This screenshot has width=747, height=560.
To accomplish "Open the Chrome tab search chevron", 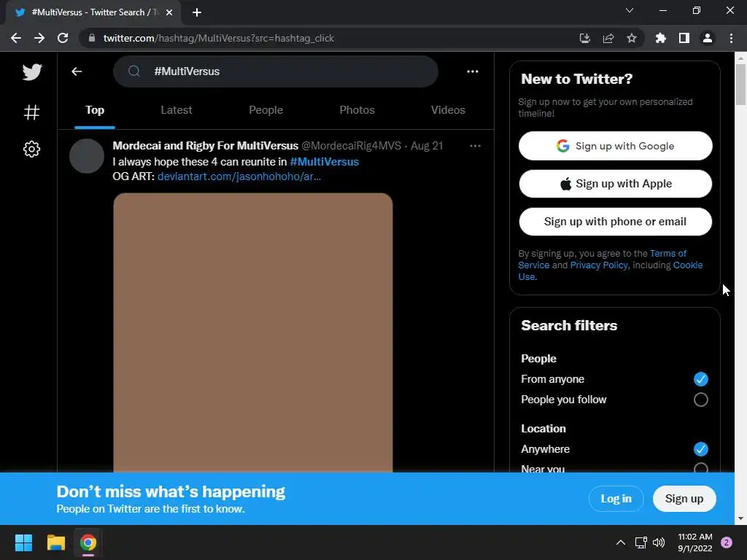I will click(630, 10).
